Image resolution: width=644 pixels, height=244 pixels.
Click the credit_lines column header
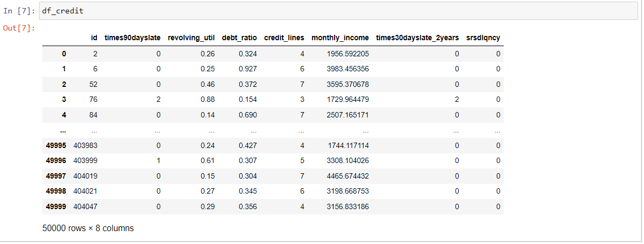click(284, 38)
